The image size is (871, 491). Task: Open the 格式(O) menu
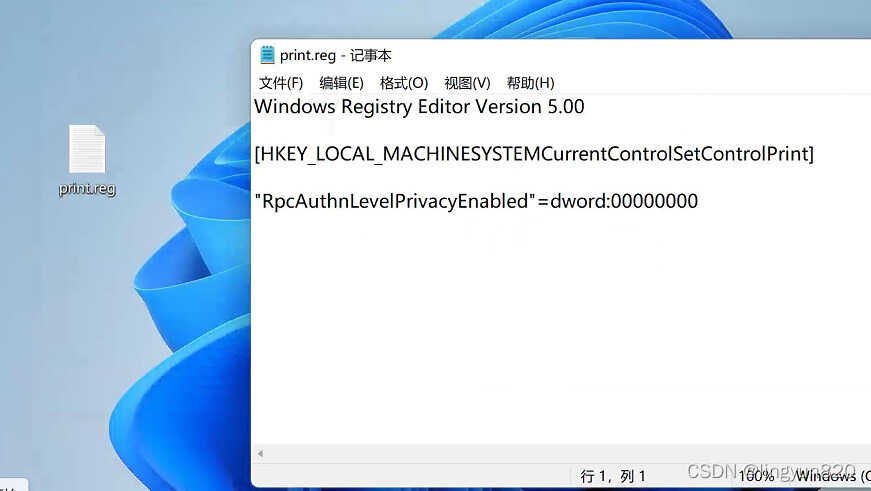(x=404, y=83)
